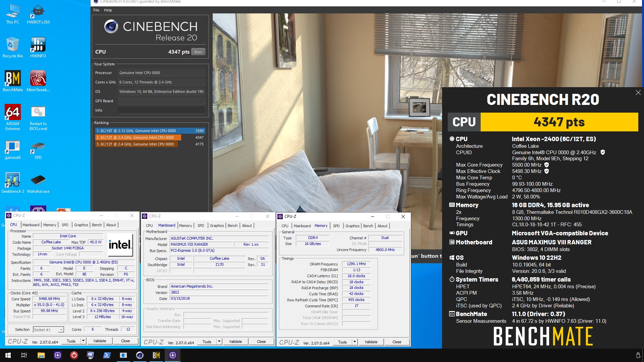Open About tab in right CPU-Z window
This screenshot has height=362, width=644.
click(382, 226)
